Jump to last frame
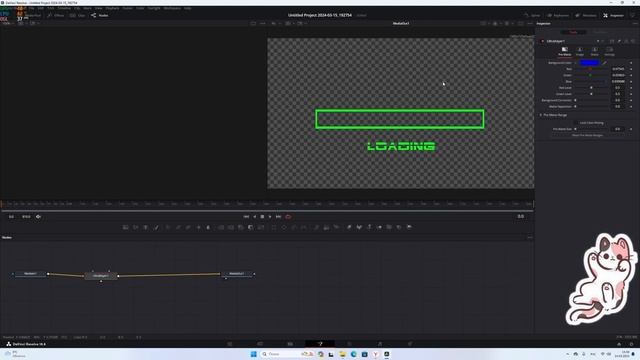The image size is (640, 360). coord(278,217)
